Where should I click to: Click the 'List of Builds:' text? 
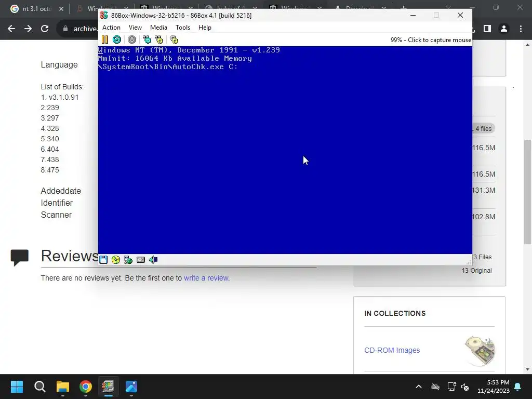pos(62,87)
